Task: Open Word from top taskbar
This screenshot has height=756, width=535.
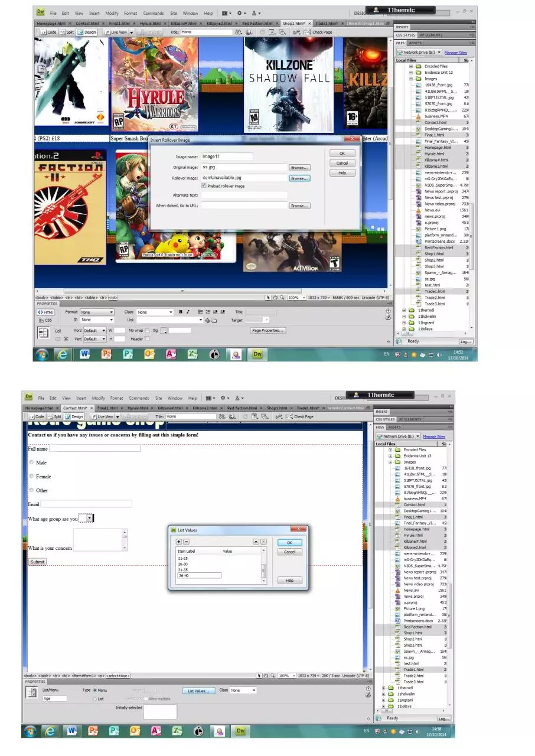Action: pos(85,354)
